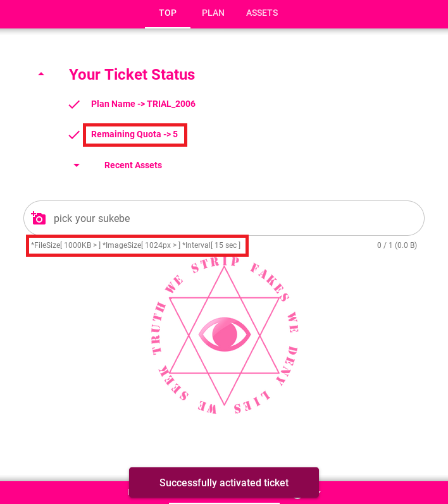Screen dimensions: 448x504
Task: Collapse the Your Ticket Status section arrow
Action: (x=41, y=74)
